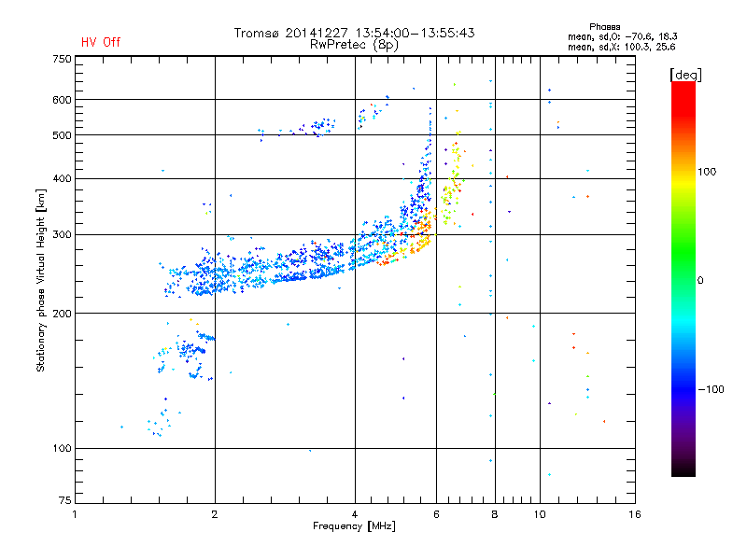747x560 pixels.
Task: Click the 'Phases' header text
Action: pos(604,27)
